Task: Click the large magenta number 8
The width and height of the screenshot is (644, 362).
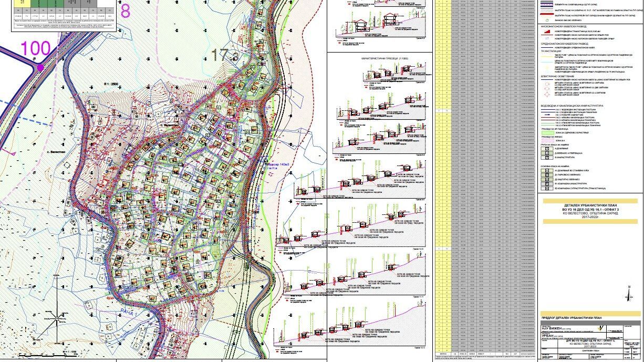Action: (x=126, y=11)
